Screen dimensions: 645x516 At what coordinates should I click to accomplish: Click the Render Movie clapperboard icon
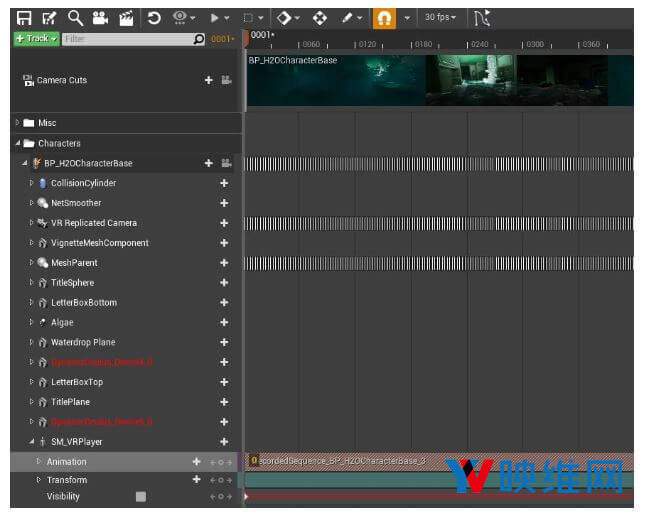[126, 17]
